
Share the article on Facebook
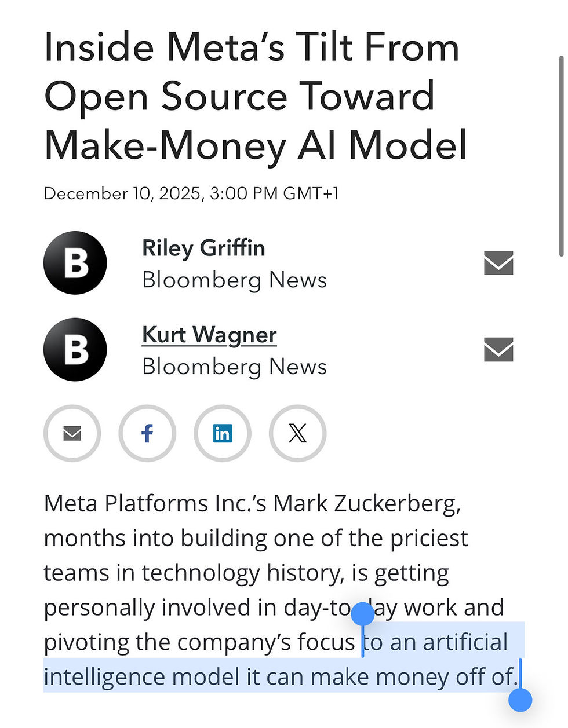tap(147, 433)
